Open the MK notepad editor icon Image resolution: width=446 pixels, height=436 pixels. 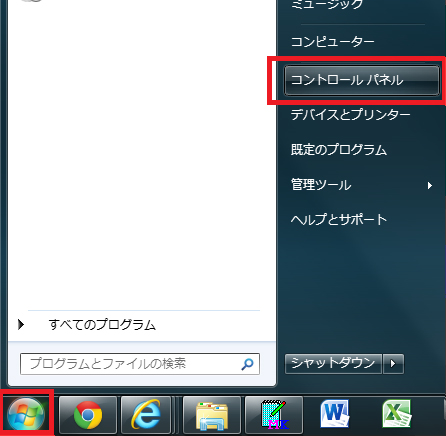pyautogui.click(x=274, y=415)
